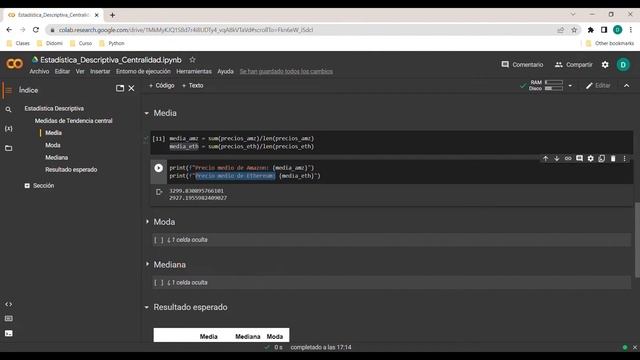Go to Mediana in index
Screen dimensions: 640x360
coord(56,157)
